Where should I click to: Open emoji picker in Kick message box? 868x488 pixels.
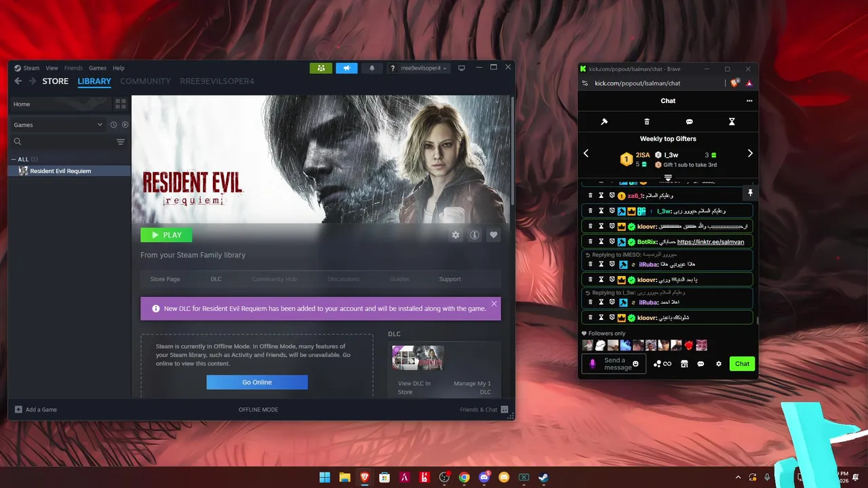(635, 364)
